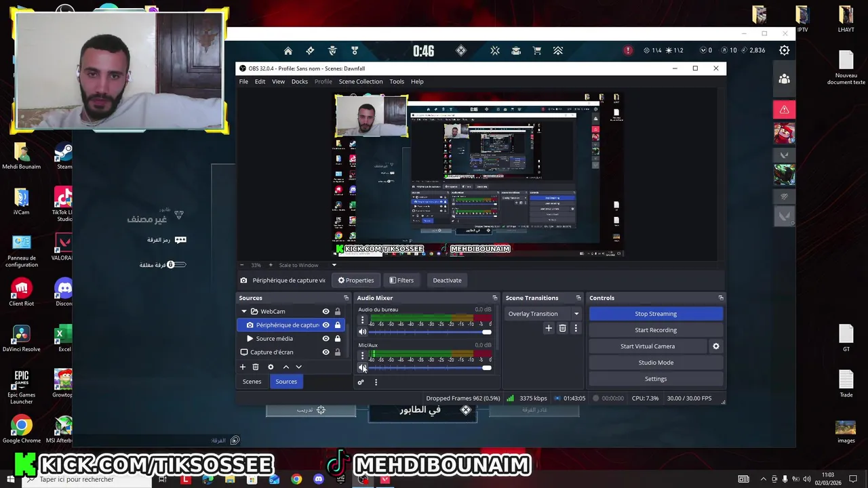
Task: Mute the Mic/Aux speaker icon
Action: [x=362, y=367]
